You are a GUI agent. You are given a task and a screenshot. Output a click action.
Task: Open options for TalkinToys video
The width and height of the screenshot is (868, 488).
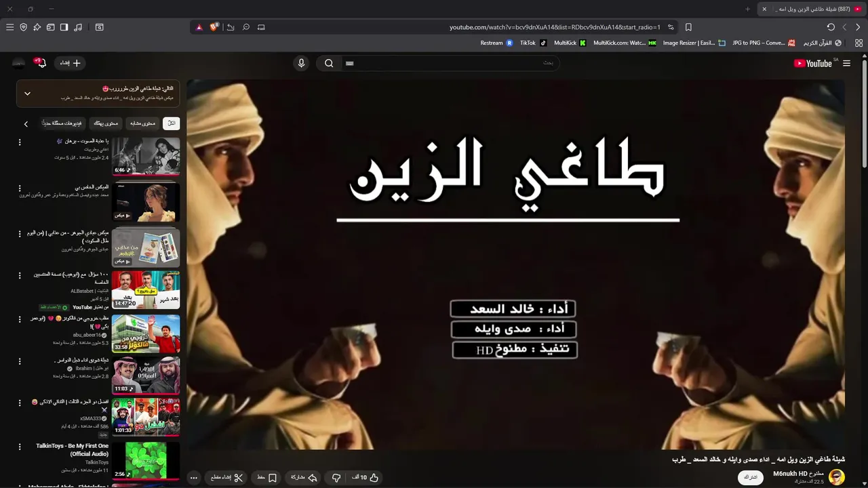pyautogui.click(x=20, y=446)
